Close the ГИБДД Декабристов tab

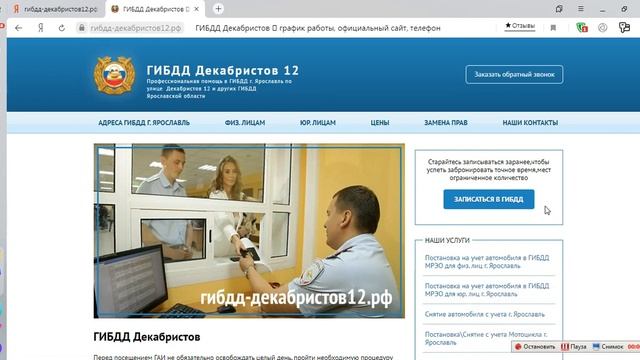196,9
